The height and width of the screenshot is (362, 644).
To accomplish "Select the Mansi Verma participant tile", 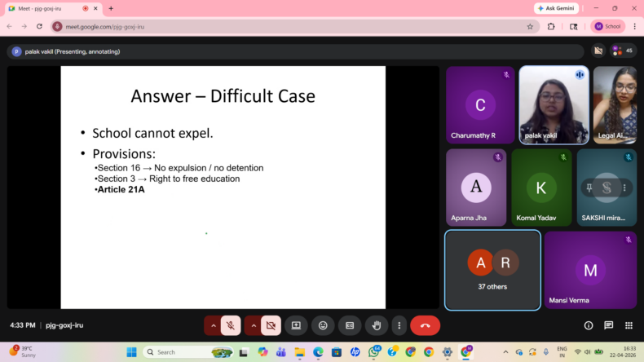I will (590, 270).
